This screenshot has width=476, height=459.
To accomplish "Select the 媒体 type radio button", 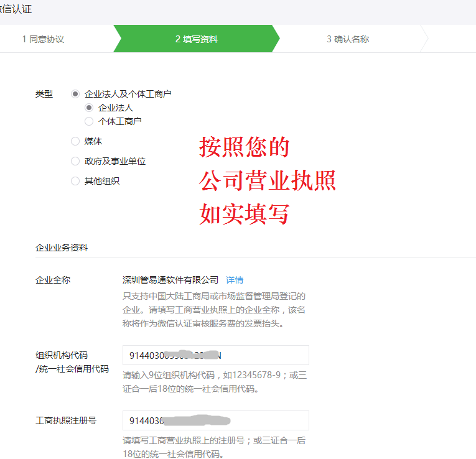I will tap(75, 141).
